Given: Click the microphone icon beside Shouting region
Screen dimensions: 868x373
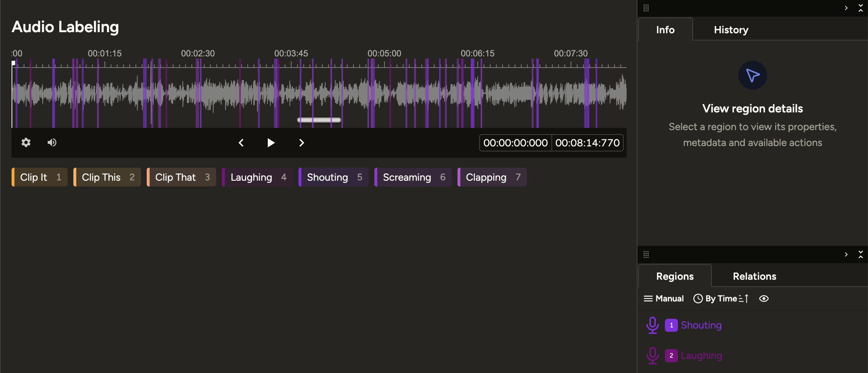Looking at the screenshot, I should [653, 325].
